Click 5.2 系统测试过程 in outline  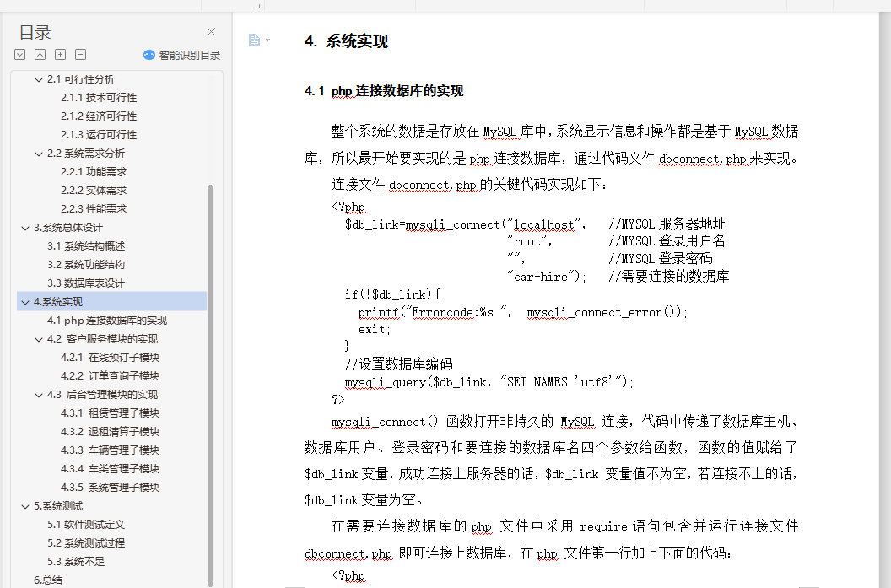click(x=86, y=543)
